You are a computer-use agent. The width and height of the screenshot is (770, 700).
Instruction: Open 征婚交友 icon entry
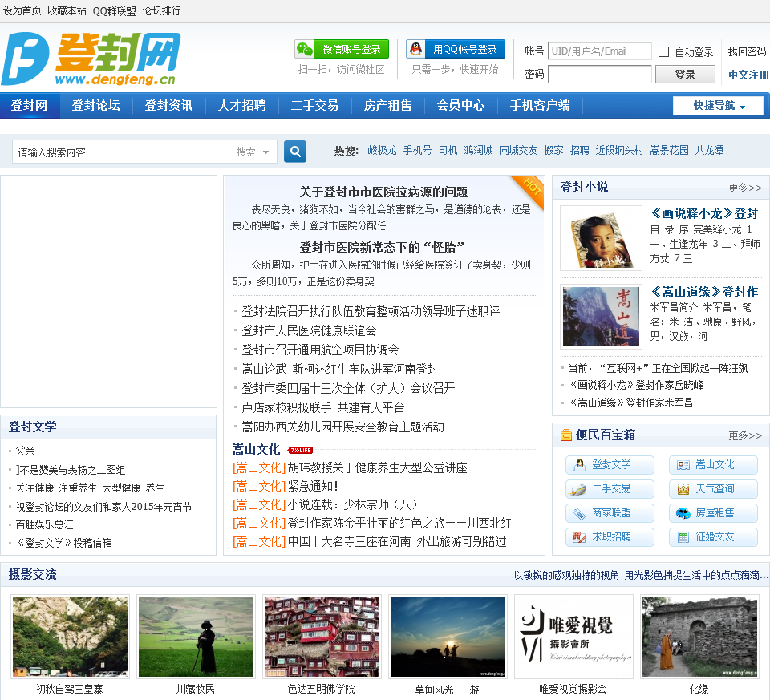click(713, 536)
